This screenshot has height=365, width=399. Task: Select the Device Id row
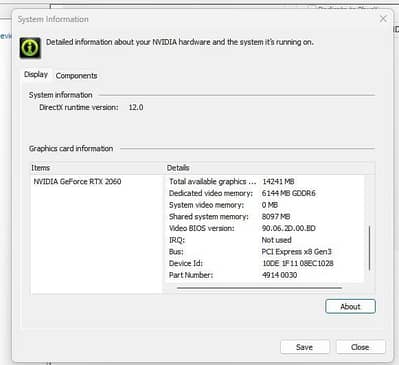click(265, 263)
